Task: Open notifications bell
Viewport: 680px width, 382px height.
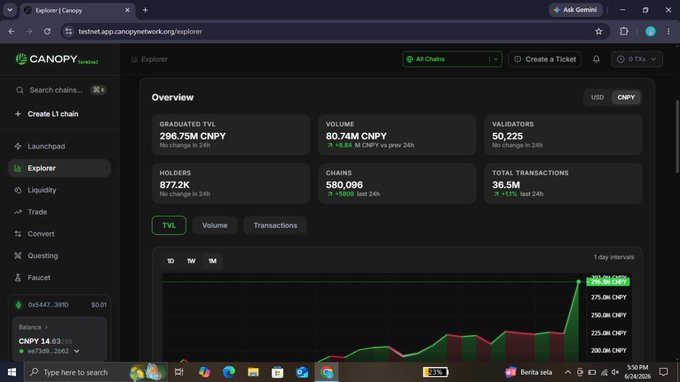Action: (596, 59)
